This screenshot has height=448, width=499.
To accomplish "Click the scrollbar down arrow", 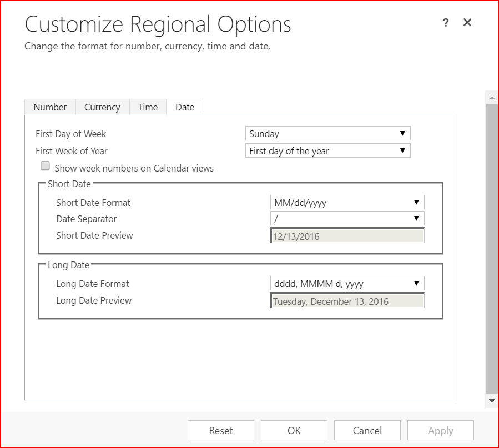I will point(491,400).
